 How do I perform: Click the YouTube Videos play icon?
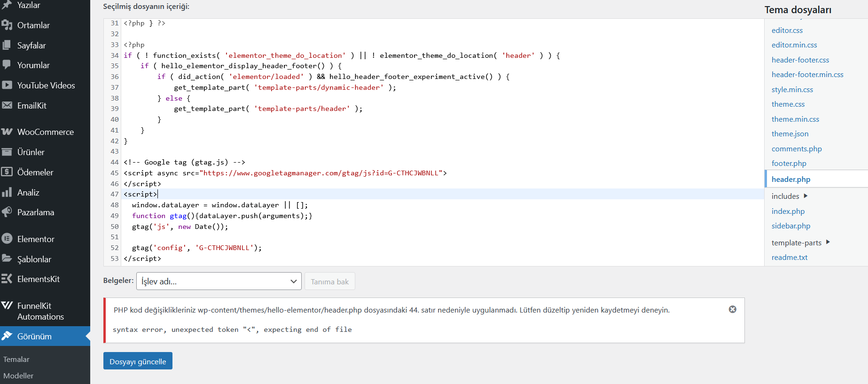[x=7, y=85]
